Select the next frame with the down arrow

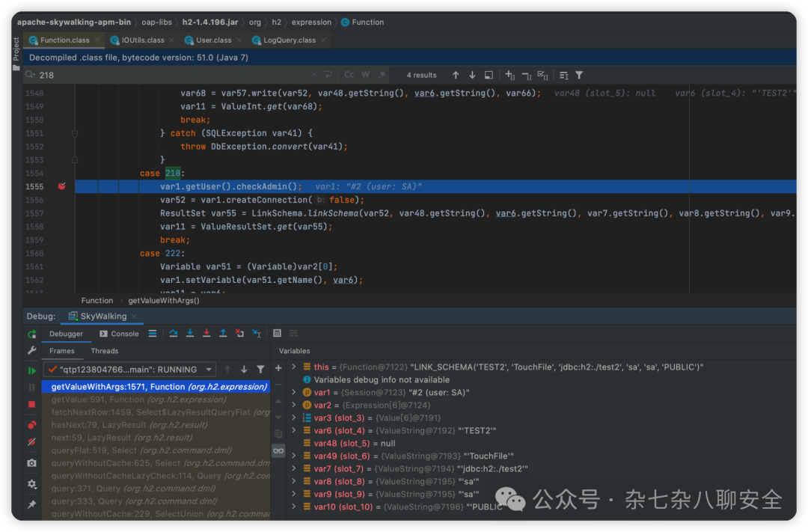[244, 370]
